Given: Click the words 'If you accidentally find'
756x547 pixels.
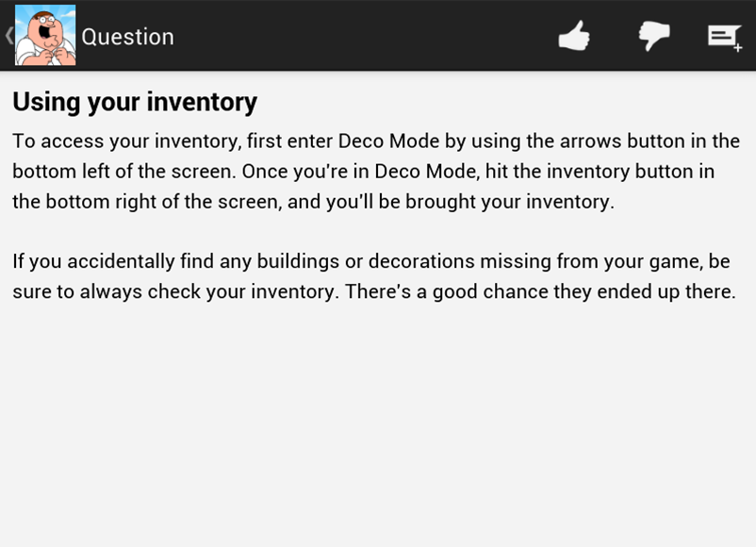Looking at the screenshot, I should click(x=120, y=261).
